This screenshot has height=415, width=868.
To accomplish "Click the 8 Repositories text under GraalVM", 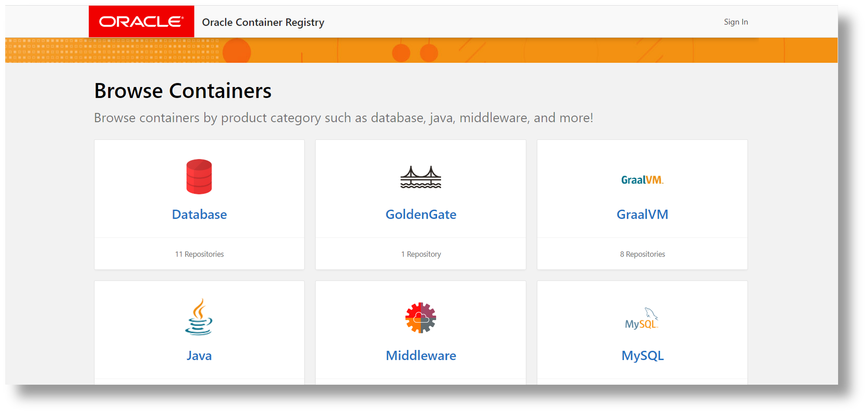I will coord(642,254).
